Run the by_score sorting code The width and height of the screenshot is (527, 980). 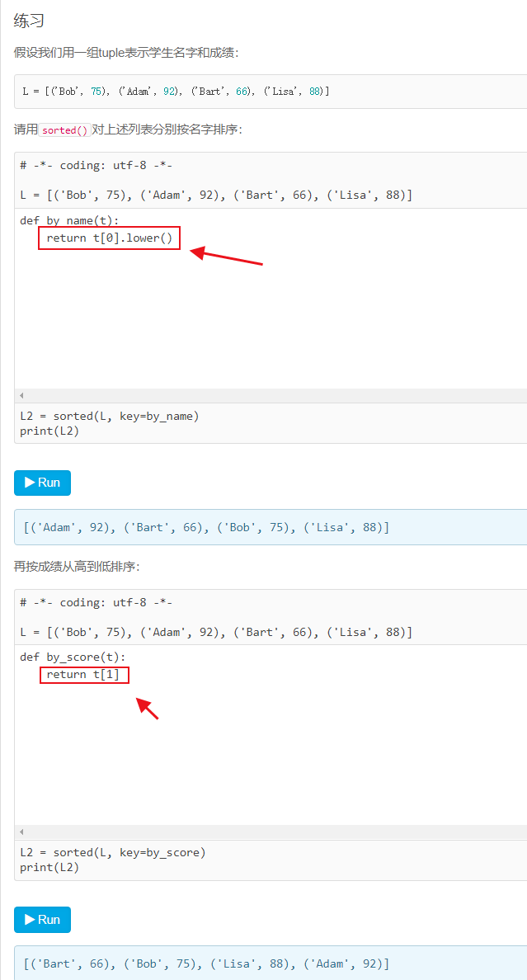point(43,920)
